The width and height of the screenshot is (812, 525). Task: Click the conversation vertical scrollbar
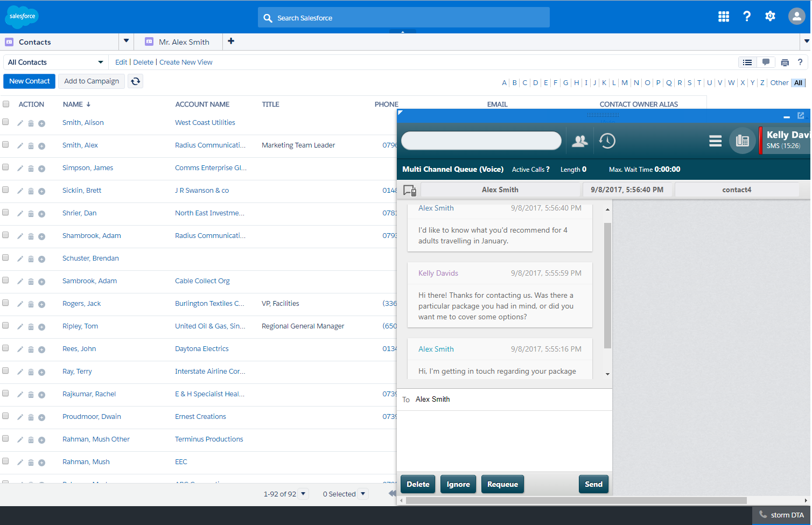[607, 285]
